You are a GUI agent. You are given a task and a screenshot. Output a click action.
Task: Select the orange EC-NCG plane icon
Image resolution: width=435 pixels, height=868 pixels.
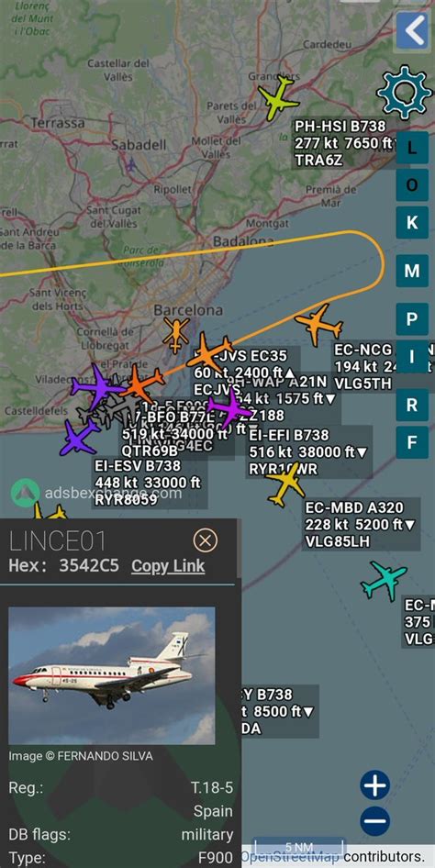click(x=318, y=325)
